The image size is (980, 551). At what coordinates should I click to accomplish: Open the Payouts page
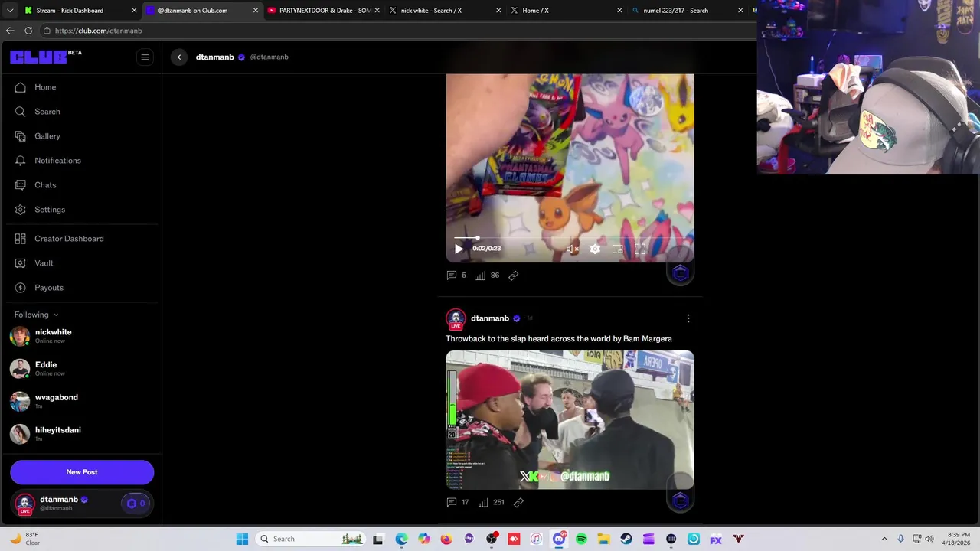pyautogui.click(x=49, y=288)
